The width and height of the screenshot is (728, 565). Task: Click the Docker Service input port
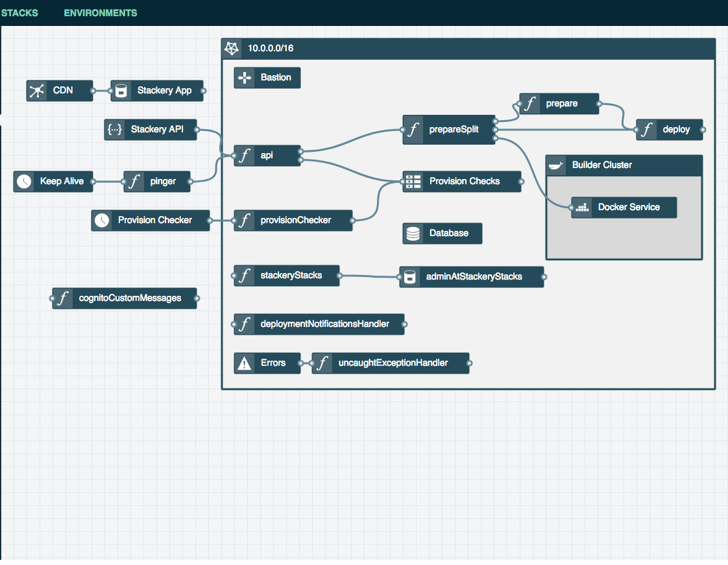pyautogui.click(x=572, y=208)
